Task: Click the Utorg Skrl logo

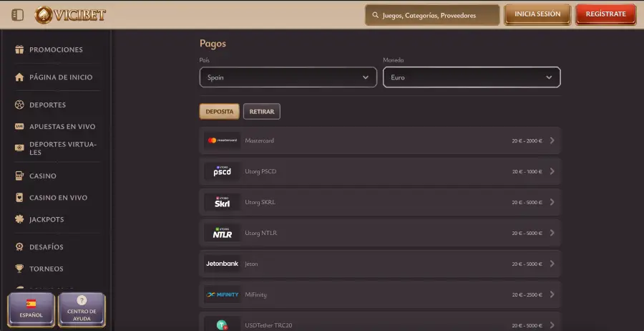Action: 223,202
